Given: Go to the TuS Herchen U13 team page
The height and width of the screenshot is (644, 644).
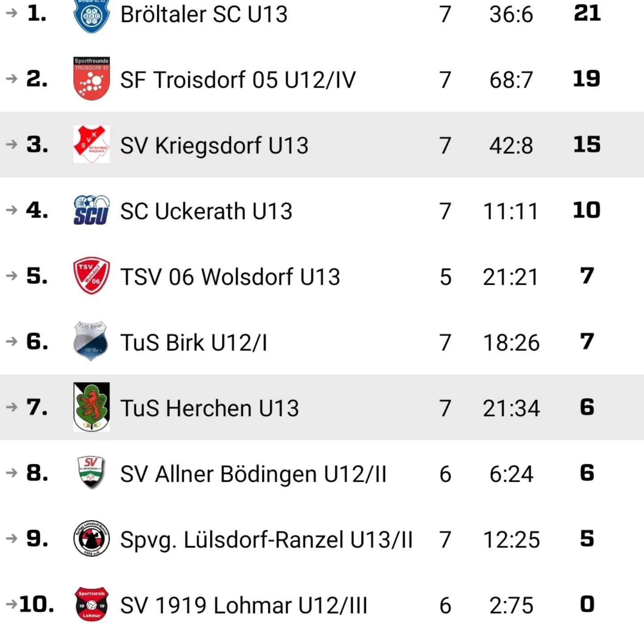Looking at the screenshot, I should [209, 408].
